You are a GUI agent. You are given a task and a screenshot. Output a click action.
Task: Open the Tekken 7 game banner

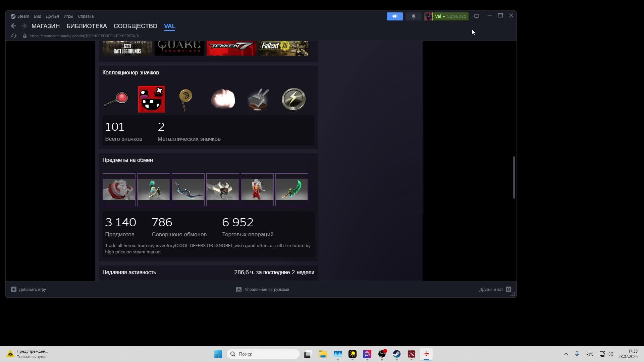[231, 48]
